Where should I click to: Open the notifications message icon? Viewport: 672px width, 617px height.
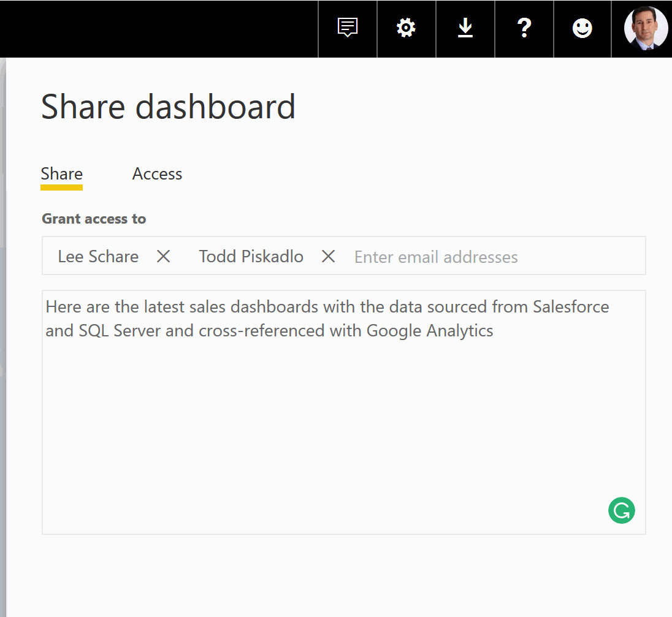(x=348, y=28)
